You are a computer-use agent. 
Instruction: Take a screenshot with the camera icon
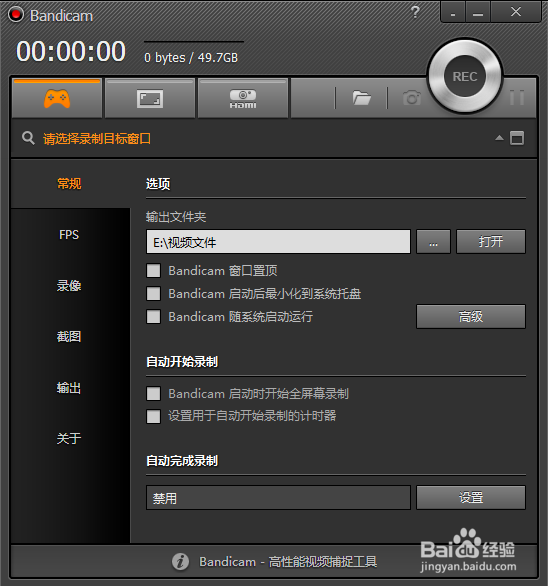[412, 98]
